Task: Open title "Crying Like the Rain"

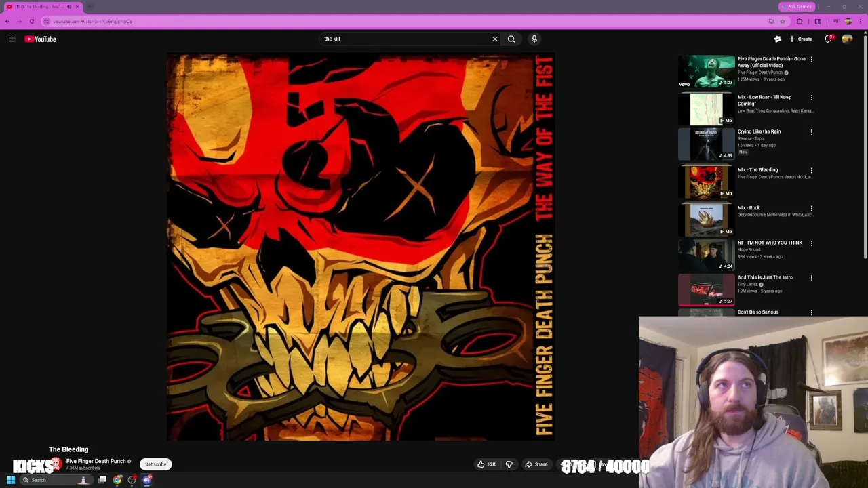Action: coord(759,131)
